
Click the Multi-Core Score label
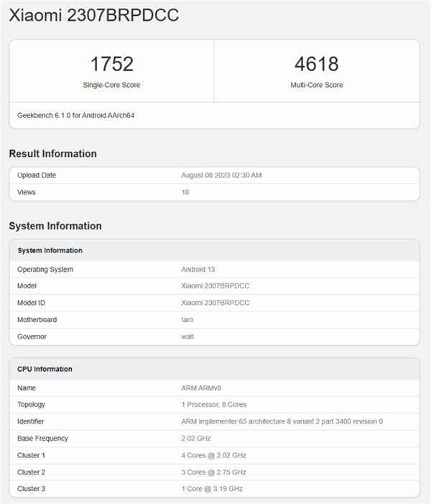316,85
